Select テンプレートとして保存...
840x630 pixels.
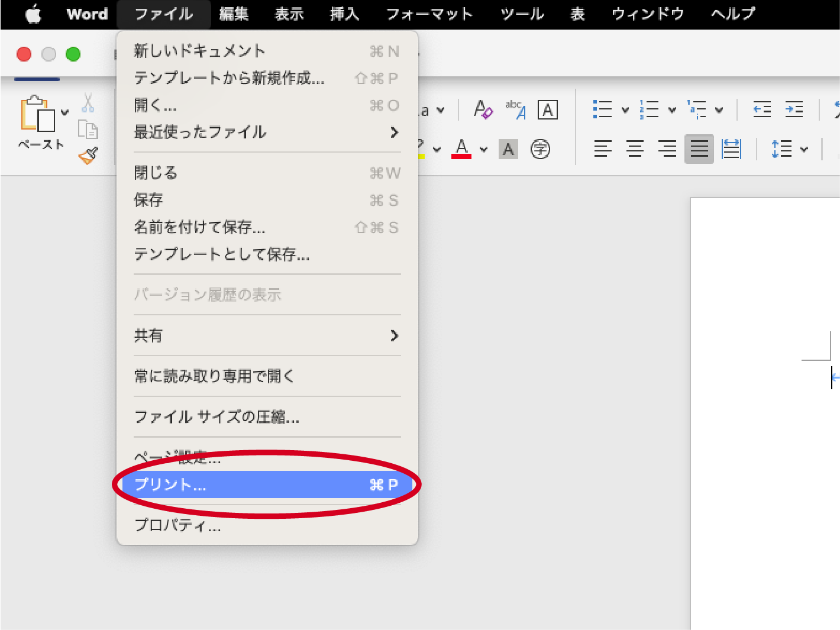pyautogui.click(x=267, y=254)
